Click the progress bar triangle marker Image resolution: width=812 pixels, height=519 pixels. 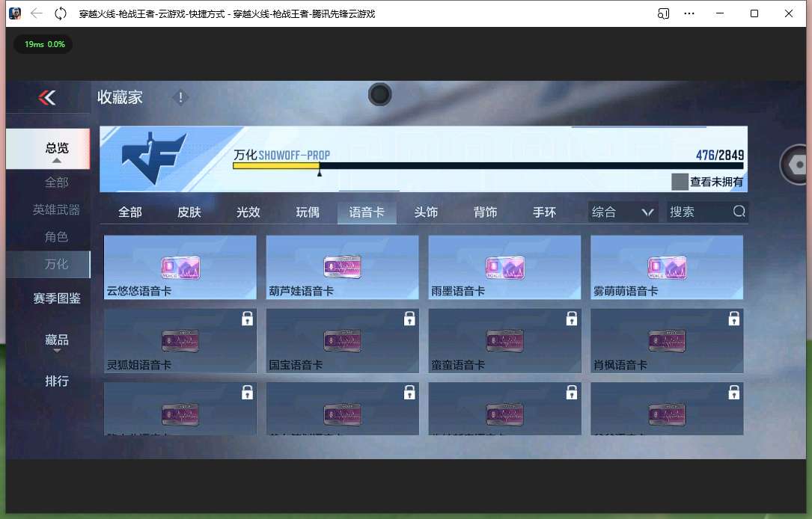coord(320,173)
